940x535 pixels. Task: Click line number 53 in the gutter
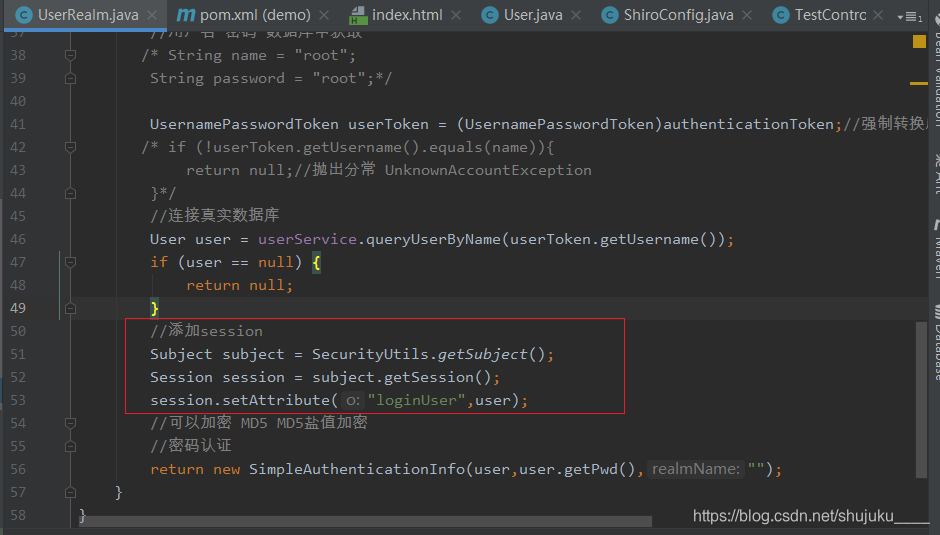[x=18, y=400]
